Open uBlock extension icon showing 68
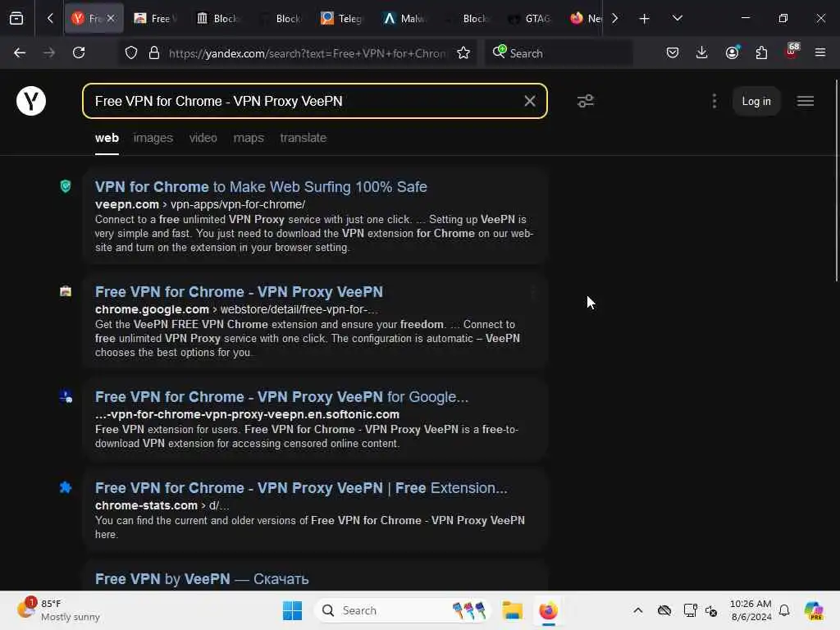The image size is (840, 630). [792, 52]
